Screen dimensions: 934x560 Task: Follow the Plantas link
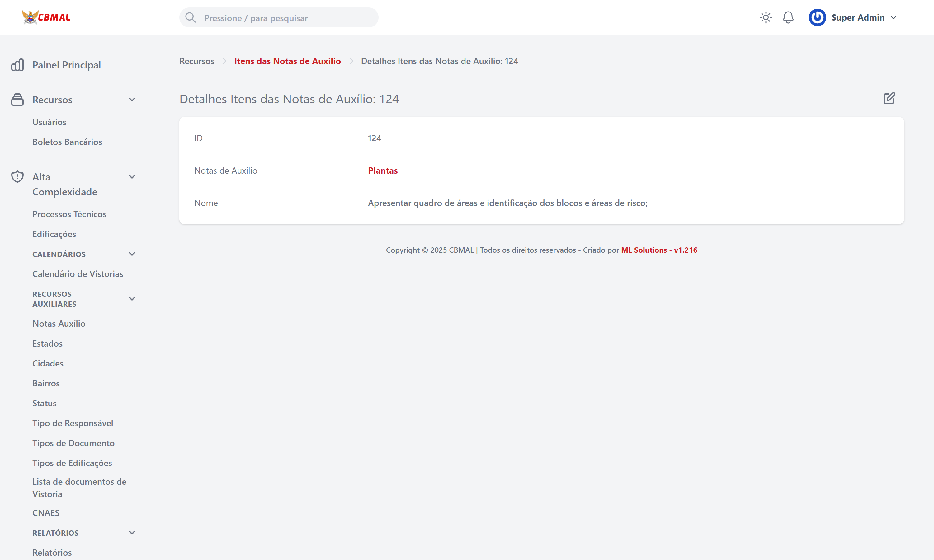[x=382, y=170]
